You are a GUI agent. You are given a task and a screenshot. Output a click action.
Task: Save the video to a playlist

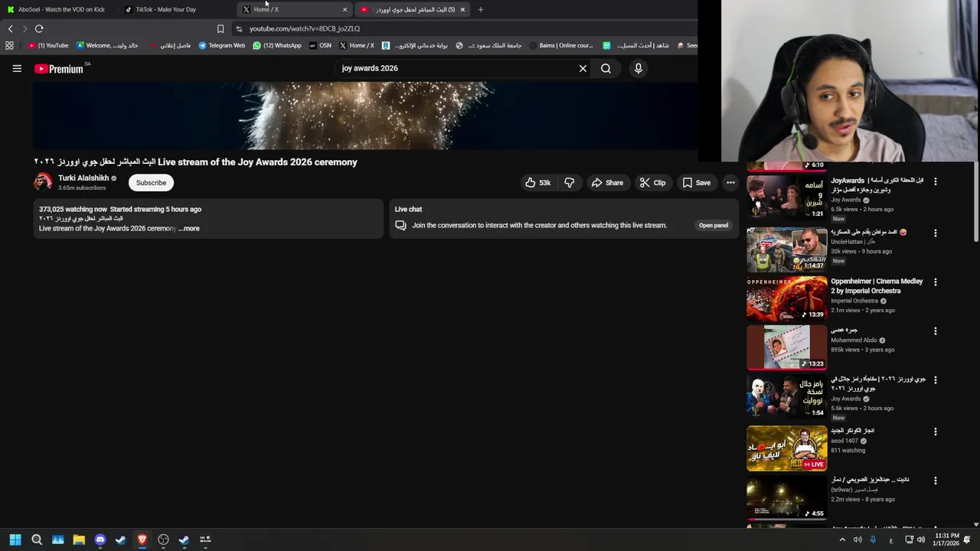697,183
